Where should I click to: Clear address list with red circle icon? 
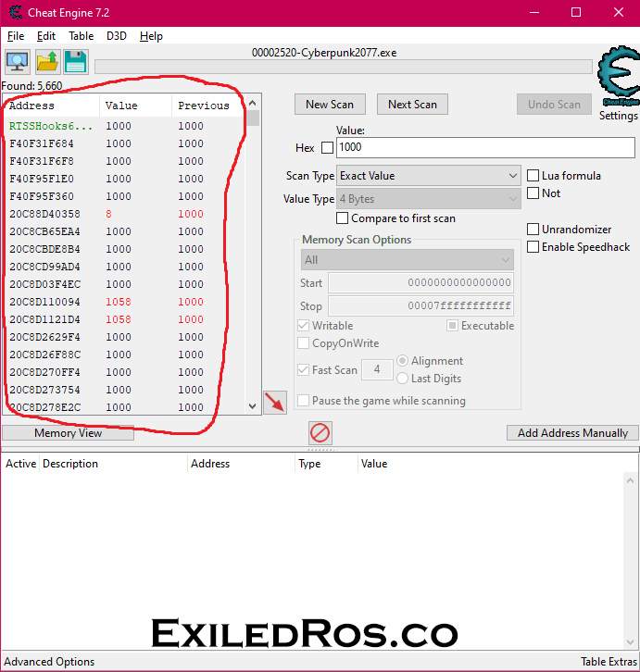(x=320, y=433)
